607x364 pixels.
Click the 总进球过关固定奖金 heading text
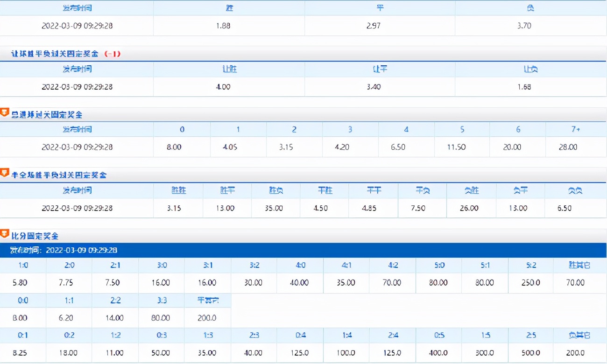[47, 115]
